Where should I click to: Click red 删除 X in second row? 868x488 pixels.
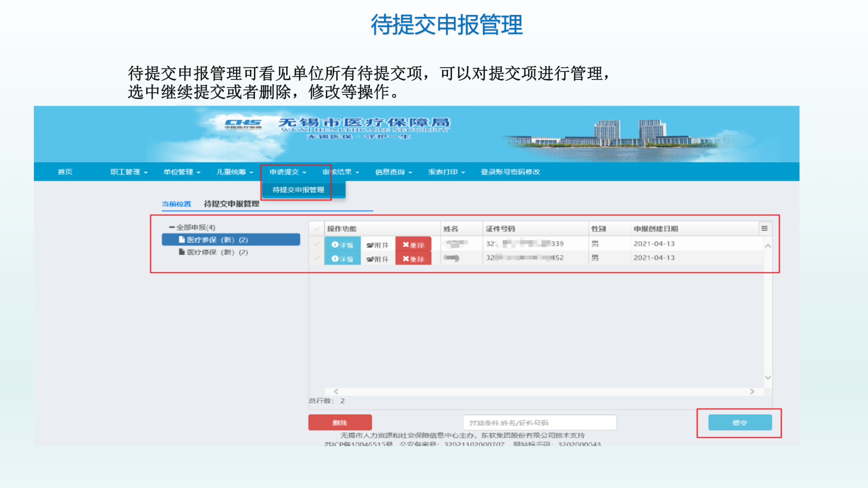413,258
